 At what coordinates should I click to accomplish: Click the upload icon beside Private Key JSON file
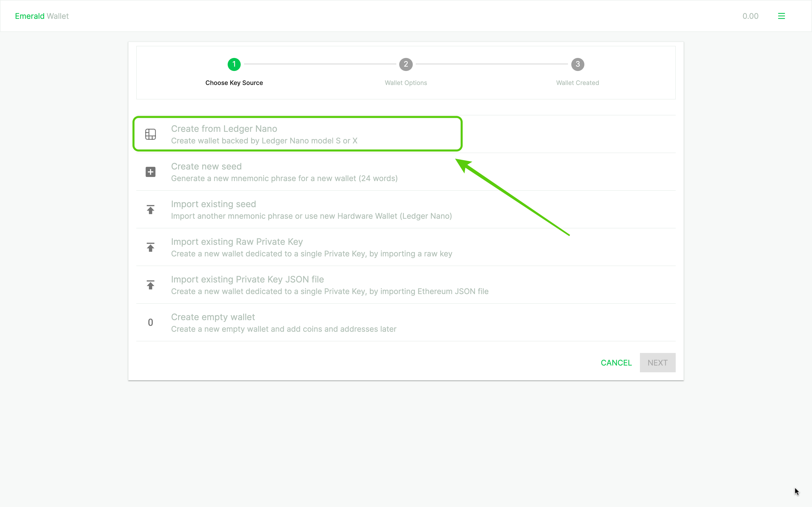tap(150, 285)
